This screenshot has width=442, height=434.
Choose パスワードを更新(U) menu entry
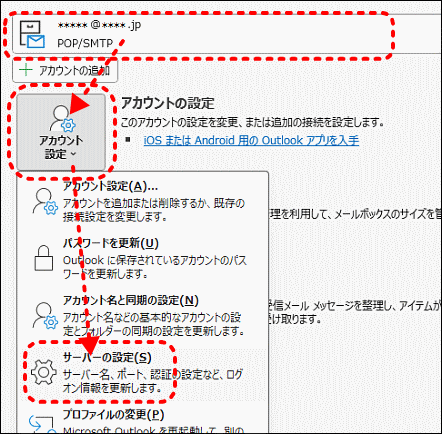[x=142, y=258]
